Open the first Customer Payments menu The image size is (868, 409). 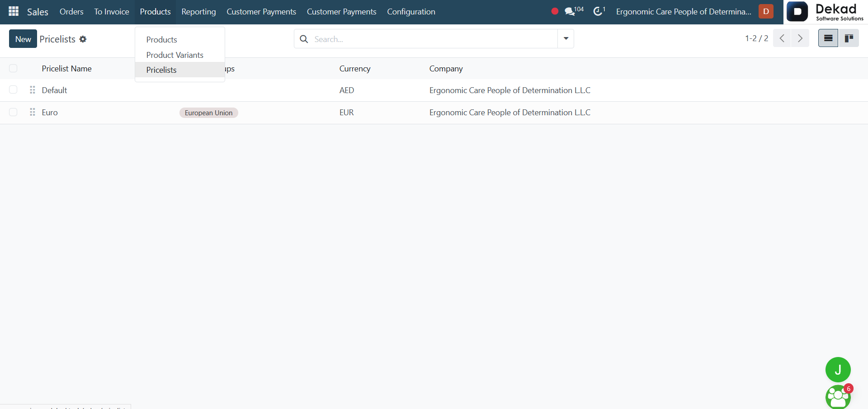coord(261,12)
